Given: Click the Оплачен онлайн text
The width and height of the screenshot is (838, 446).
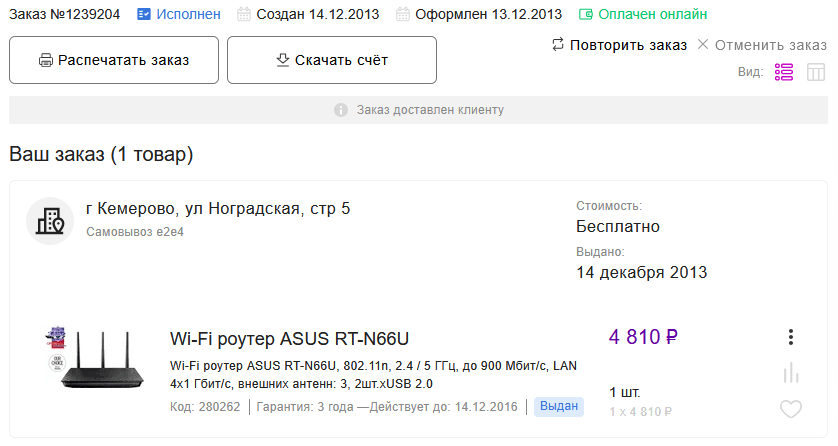Looking at the screenshot, I should coord(653,14).
